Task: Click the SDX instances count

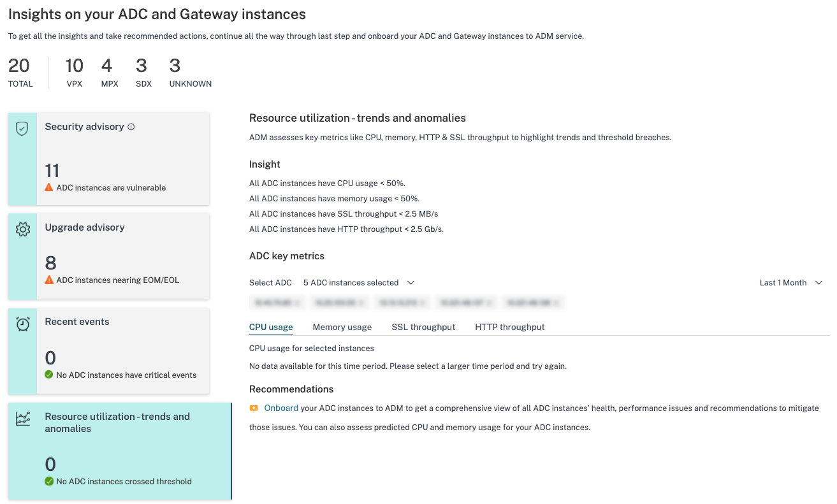Action: (142, 66)
